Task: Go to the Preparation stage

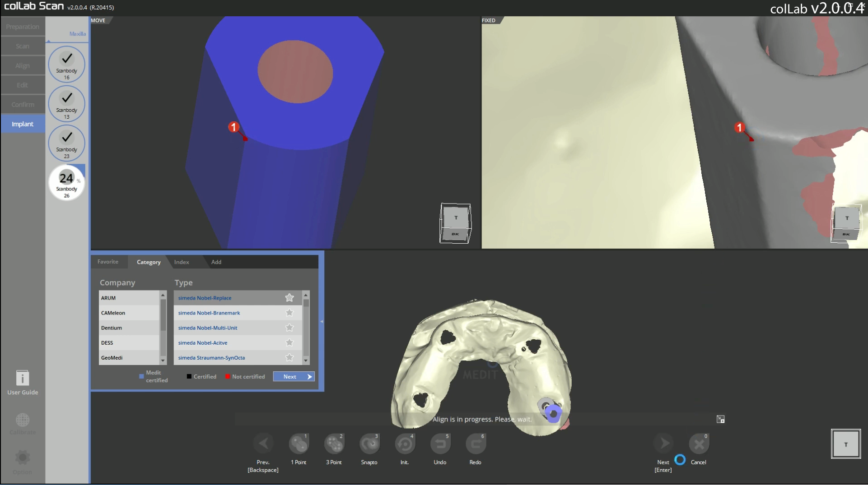Action: pos(23,27)
